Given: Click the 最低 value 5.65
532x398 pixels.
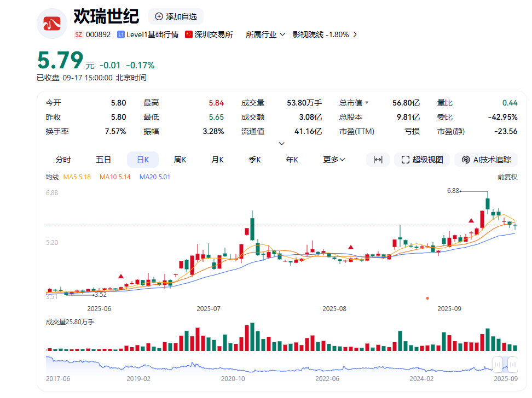Looking at the screenshot, I should (216, 117).
